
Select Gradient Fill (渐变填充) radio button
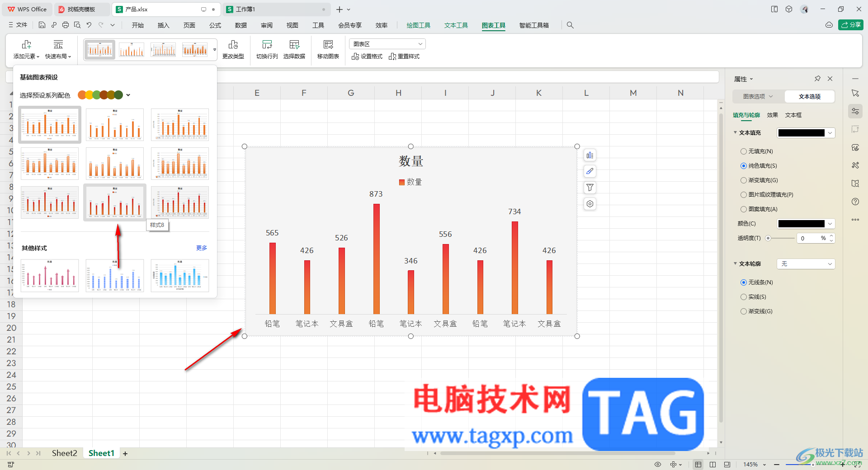tap(744, 180)
